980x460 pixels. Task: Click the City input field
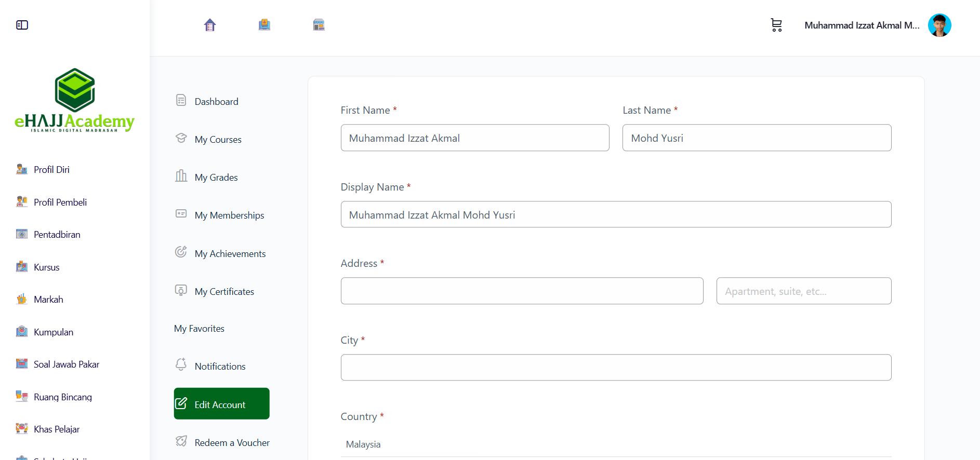pyautogui.click(x=616, y=367)
